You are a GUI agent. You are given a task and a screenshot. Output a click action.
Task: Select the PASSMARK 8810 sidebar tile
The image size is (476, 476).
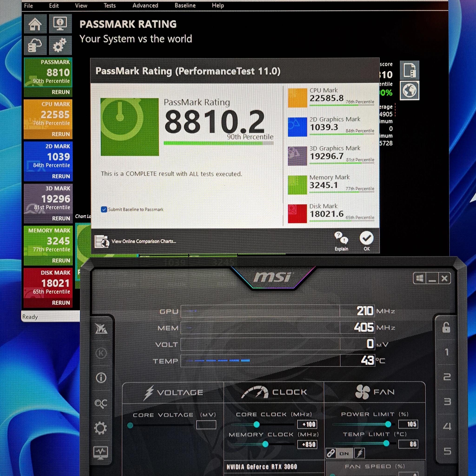pos(48,72)
